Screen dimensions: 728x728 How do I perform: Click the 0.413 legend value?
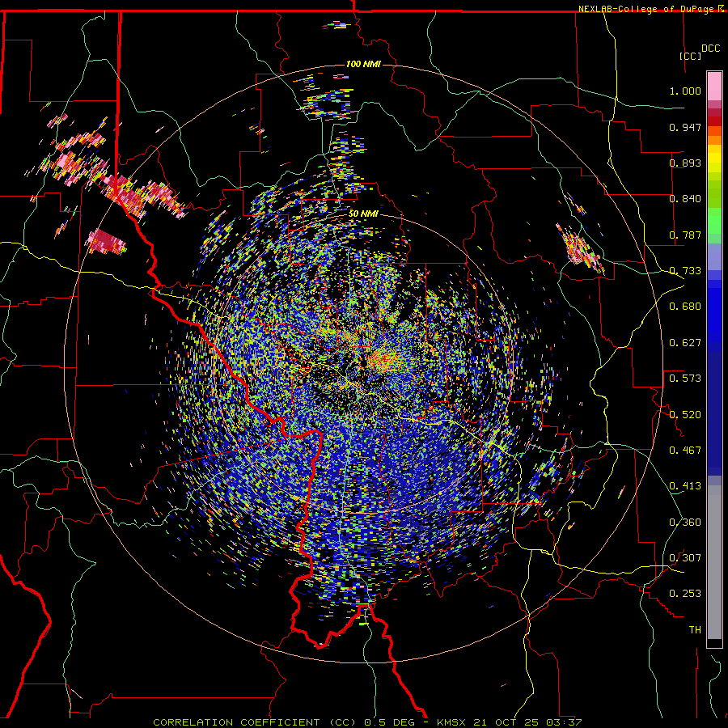(x=685, y=486)
